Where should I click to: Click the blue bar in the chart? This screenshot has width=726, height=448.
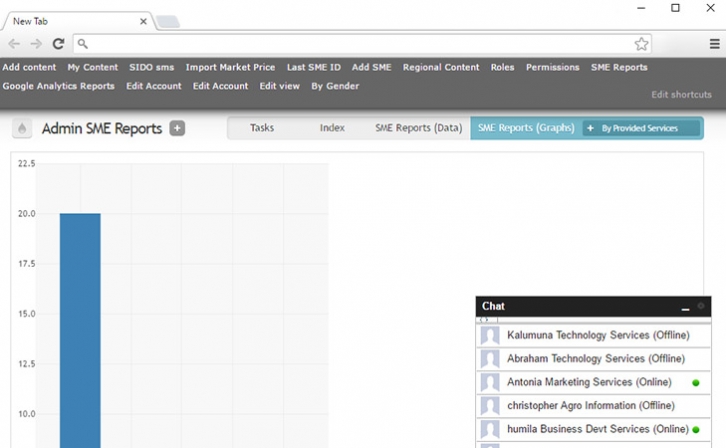click(x=80, y=330)
